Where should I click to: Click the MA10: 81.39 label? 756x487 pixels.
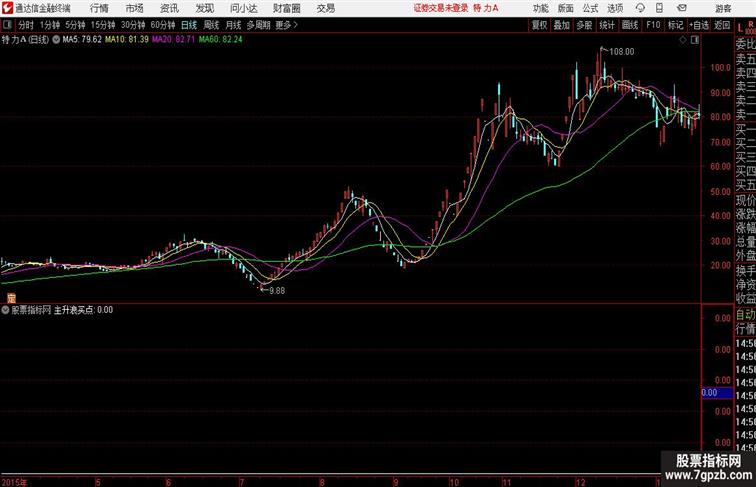coord(127,40)
